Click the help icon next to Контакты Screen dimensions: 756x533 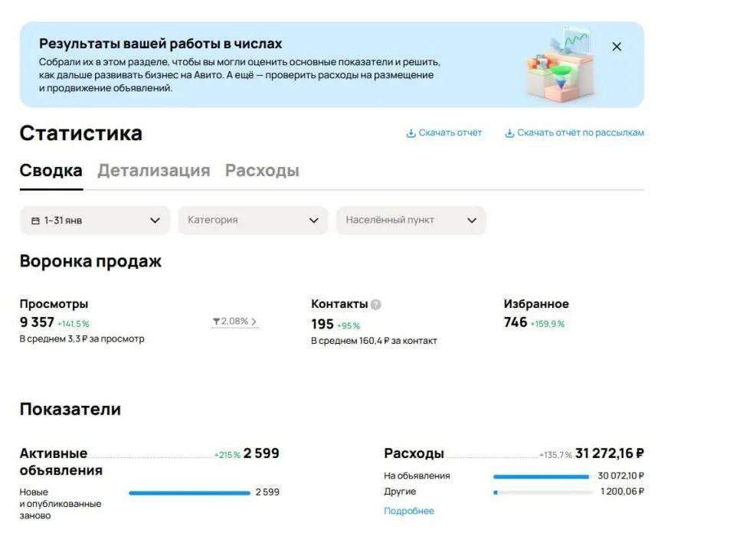tap(376, 305)
